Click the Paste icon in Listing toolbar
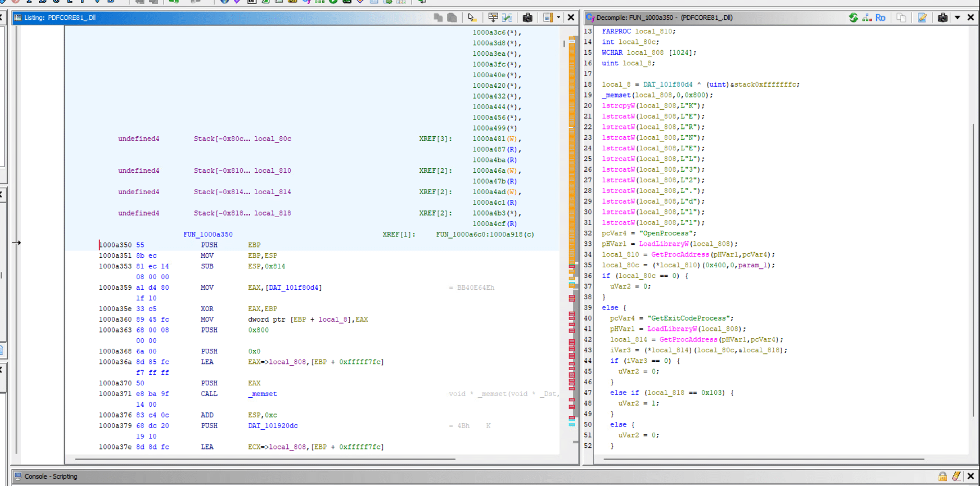Screen dimensions: 980x486 452,17
